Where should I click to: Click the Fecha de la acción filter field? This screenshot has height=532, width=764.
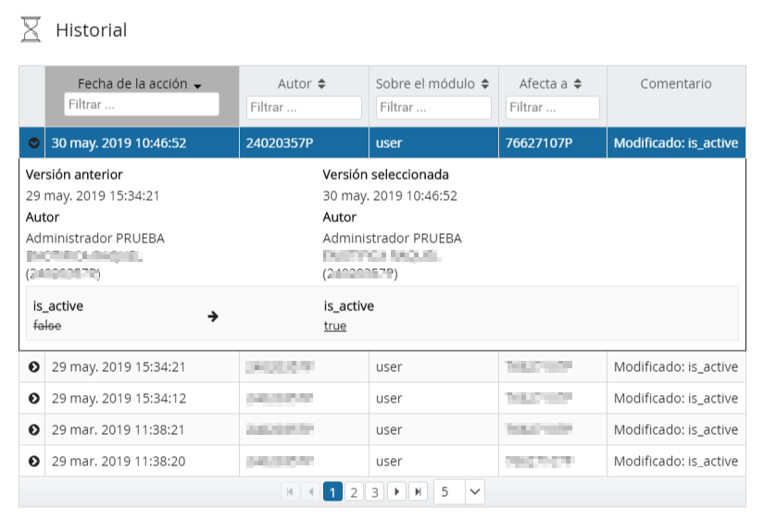pos(142,105)
